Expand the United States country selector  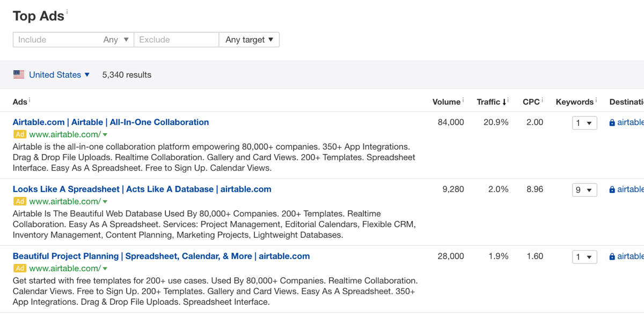pyautogui.click(x=59, y=75)
